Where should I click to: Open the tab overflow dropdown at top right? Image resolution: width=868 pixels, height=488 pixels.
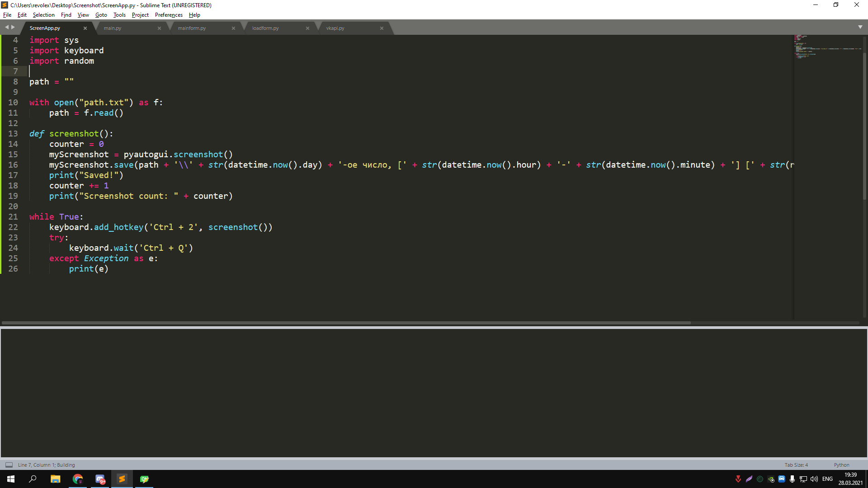click(861, 27)
